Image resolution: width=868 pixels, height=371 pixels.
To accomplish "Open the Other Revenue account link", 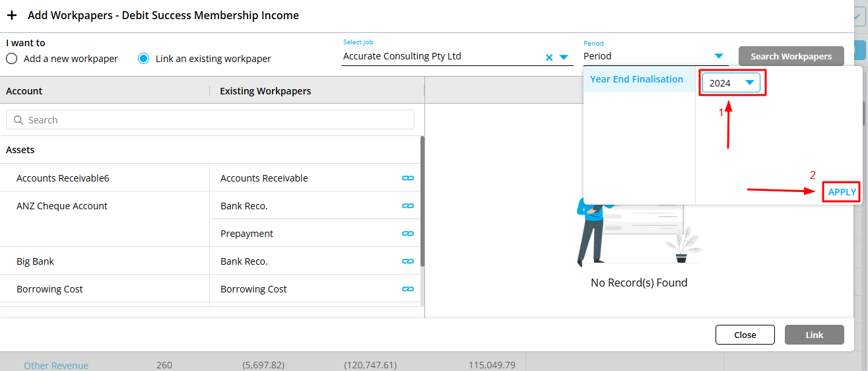I will click(56, 366).
